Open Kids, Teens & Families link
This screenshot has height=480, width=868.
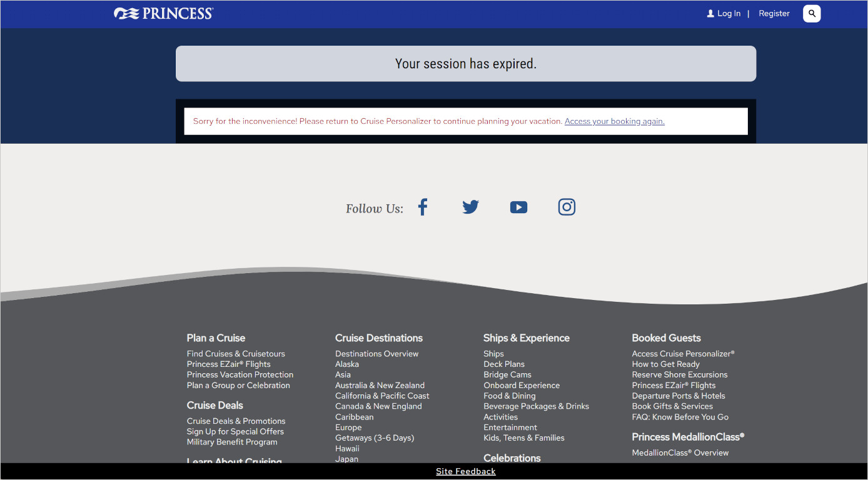(x=524, y=438)
